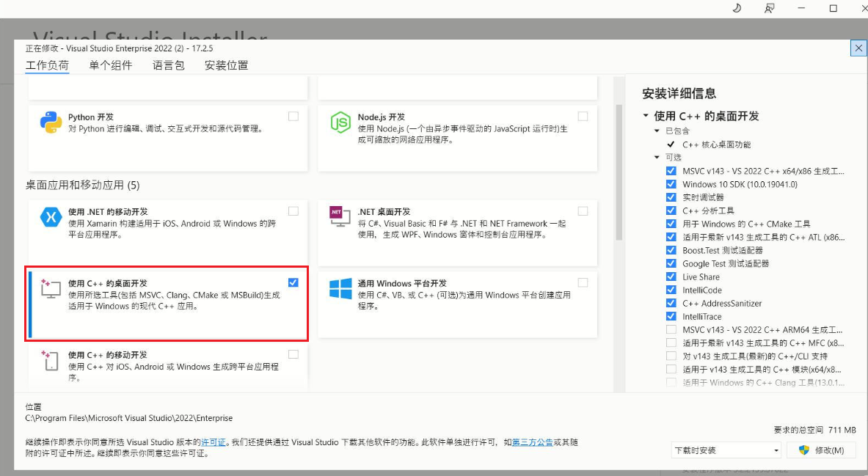The height and width of the screenshot is (476, 868).
Task: Open the 第三方公告 third-party notices link
Action: coord(533,442)
